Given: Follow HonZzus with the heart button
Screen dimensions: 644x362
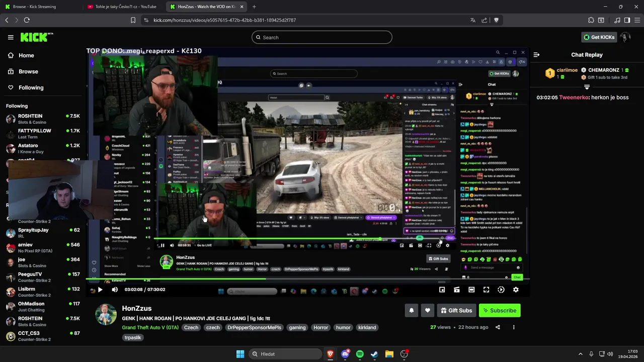Looking at the screenshot, I should 428,311.
